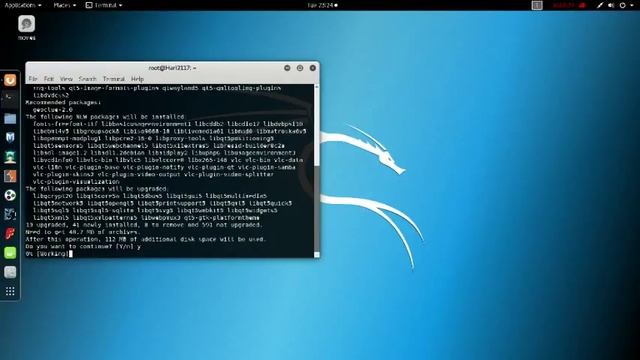Open the terminal Search menu

pyautogui.click(x=87, y=79)
